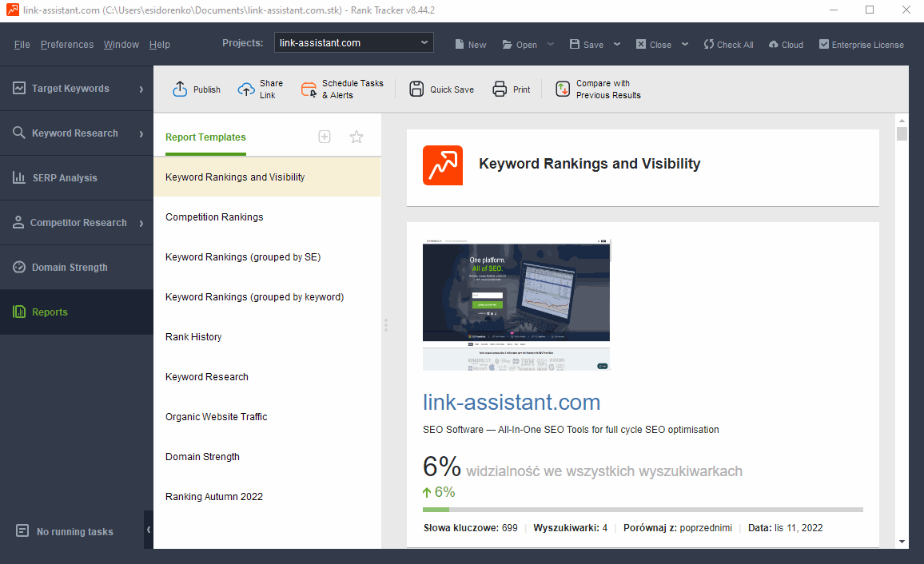Image resolution: width=924 pixels, height=564 pixels.
Task: Open the Projects dropdown link-assistant.com
Action: click(353, 42)
